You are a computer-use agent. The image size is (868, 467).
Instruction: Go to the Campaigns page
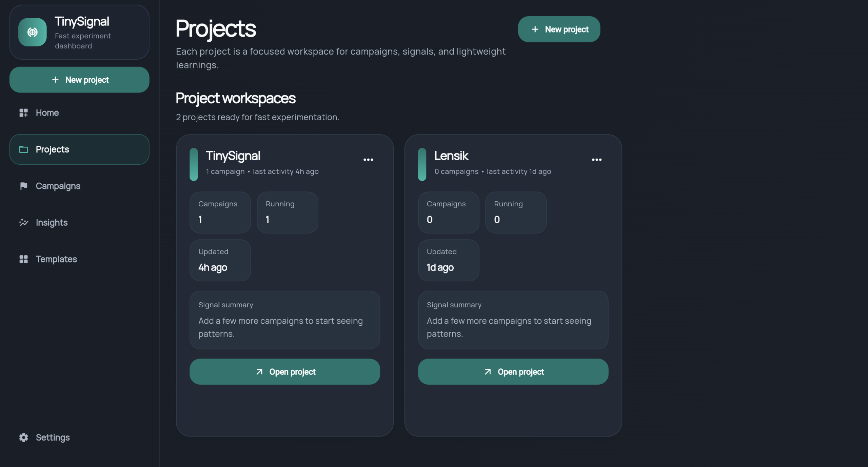[x=58, y=186]
